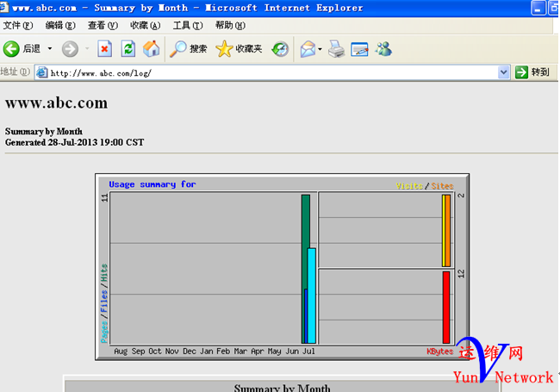The height and width of the screenshot is (392, 560).
Task: Click the cyan Pages bar for Jul
Action: point(312,296)
